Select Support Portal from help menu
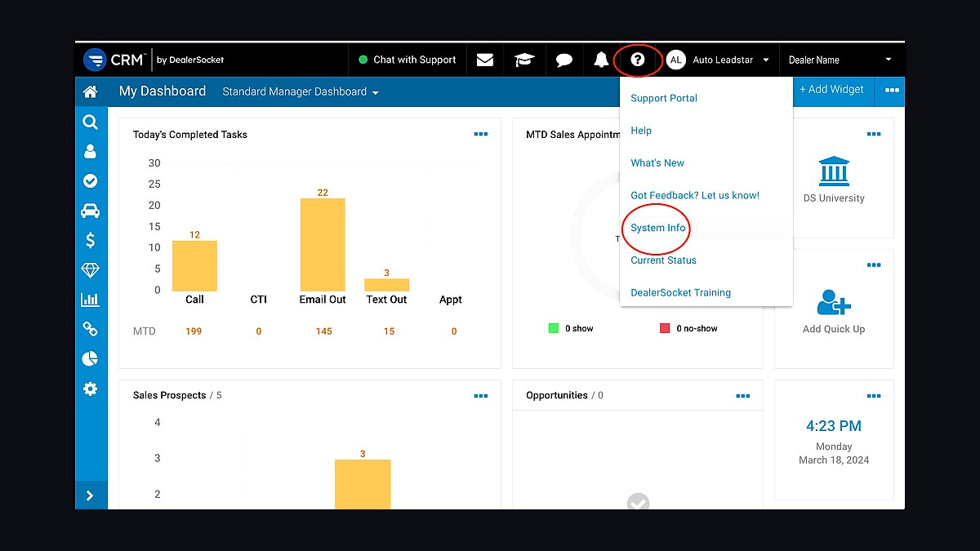This screenshot has height=551, width=980. point(664,98)
